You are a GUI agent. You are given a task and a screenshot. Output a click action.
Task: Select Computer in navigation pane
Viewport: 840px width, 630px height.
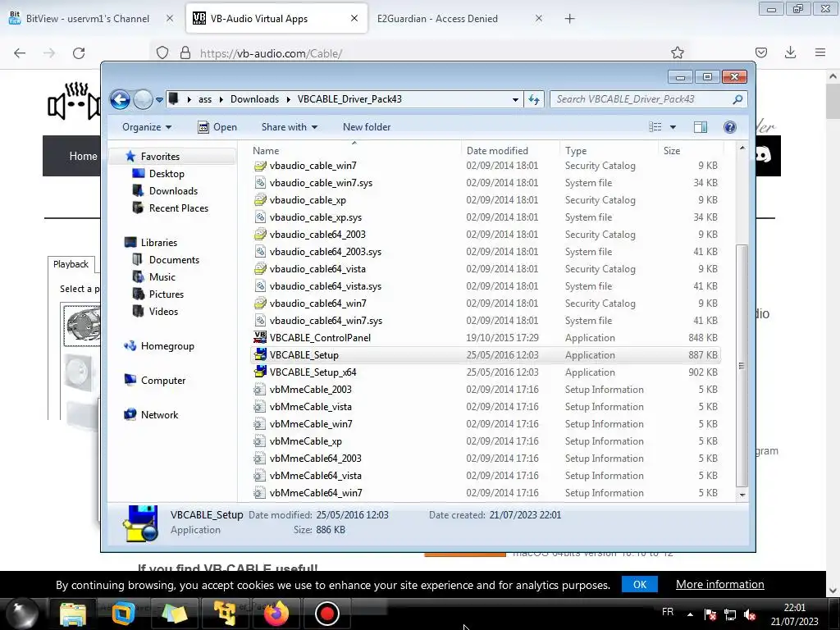163,381
